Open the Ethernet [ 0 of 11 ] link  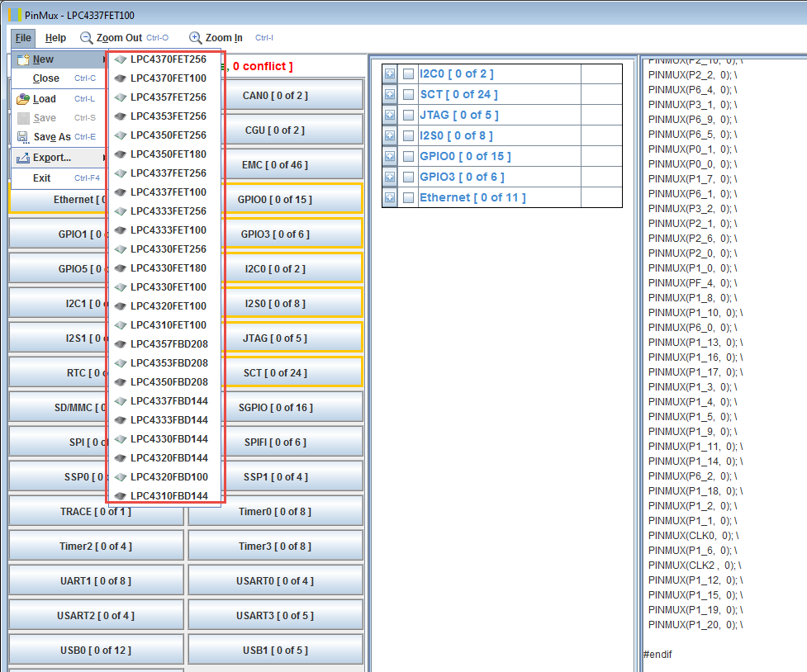472,197
